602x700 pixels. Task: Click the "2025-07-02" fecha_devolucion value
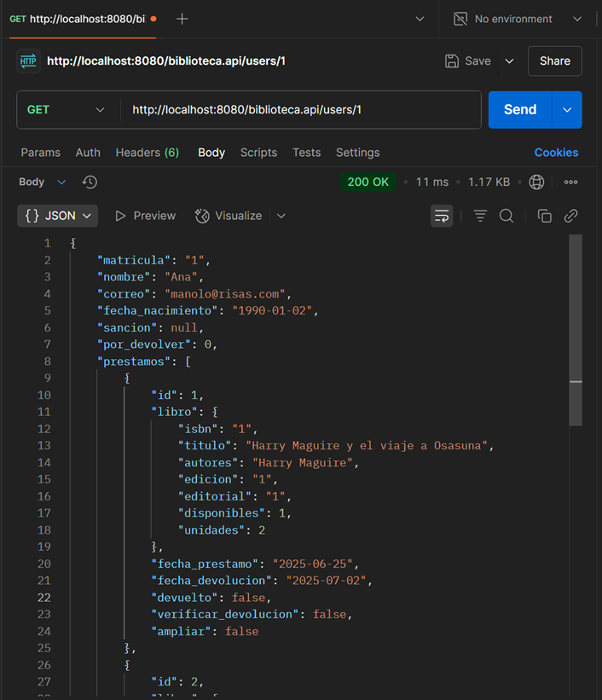click(326, 581)
